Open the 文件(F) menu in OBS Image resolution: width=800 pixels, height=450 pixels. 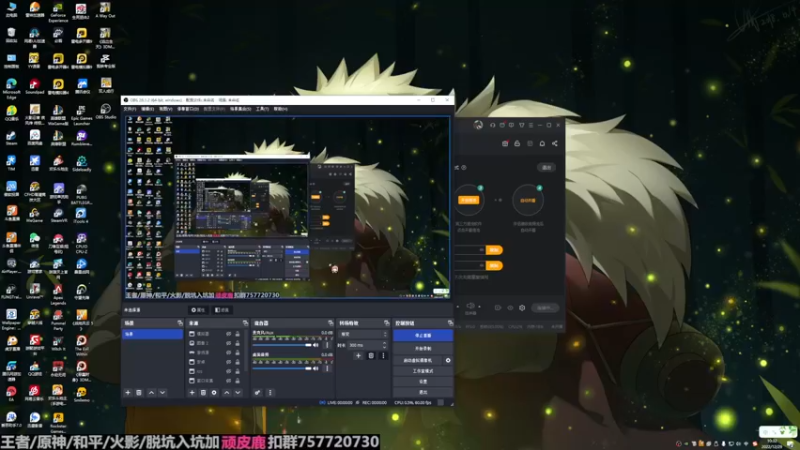pos(130,109)
